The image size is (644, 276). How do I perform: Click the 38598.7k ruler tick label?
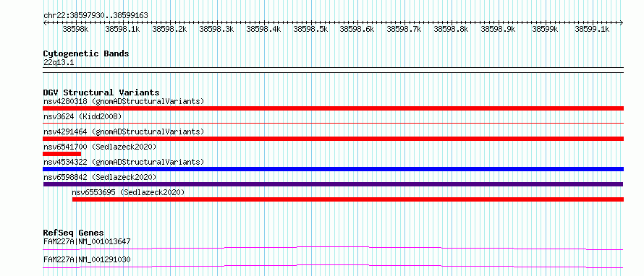click(404, 29)
